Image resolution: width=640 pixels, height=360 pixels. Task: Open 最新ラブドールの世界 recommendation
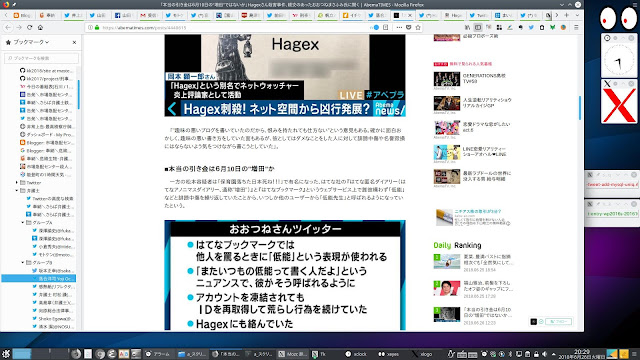[x=473, y=176]
